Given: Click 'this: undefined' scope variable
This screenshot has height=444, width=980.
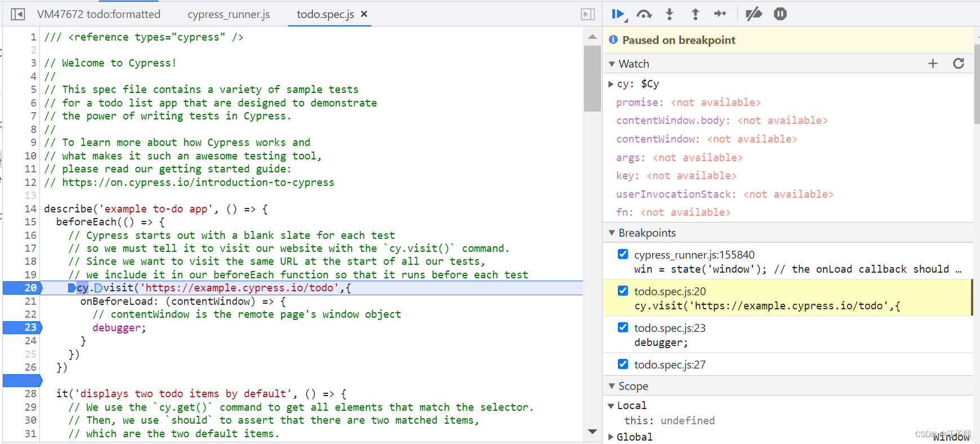Looking at the screenshot, I should [669, 421].
